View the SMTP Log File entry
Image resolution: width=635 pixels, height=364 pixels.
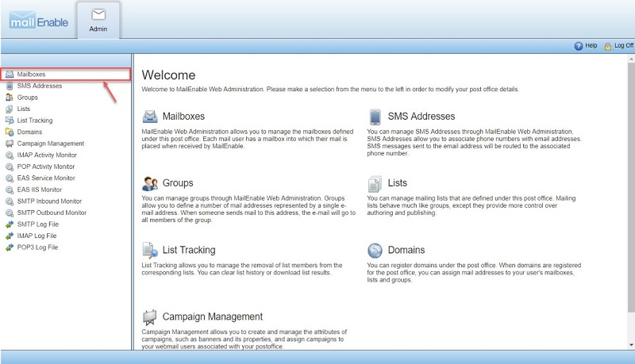click(x=37, y=224)
